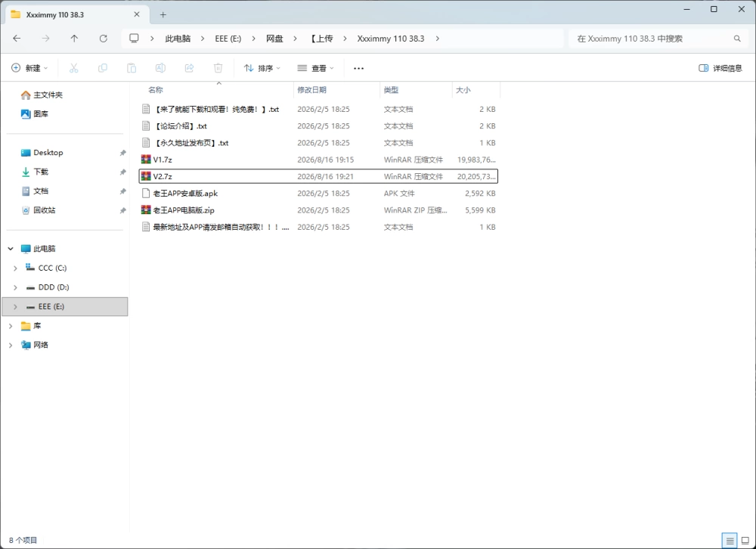Screen dimensions: 756x549
Task: Open the three-dot See more menu
Action: (x=358, y=69)
